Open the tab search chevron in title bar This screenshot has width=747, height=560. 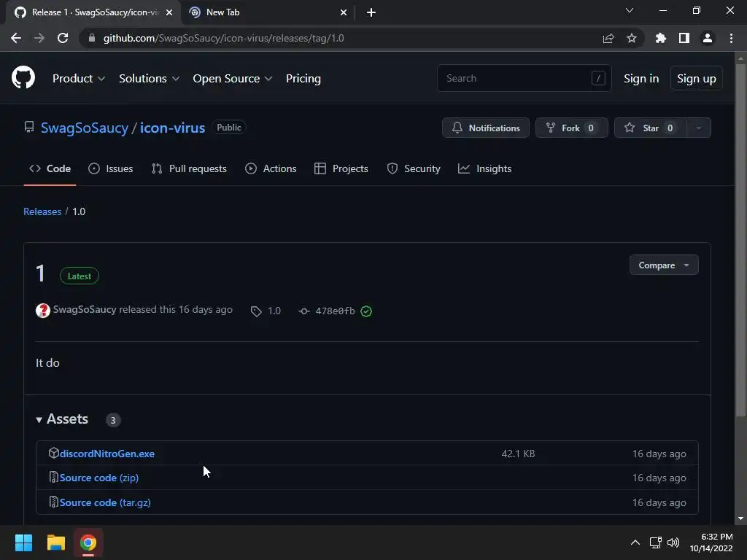(x=630, y=10)
